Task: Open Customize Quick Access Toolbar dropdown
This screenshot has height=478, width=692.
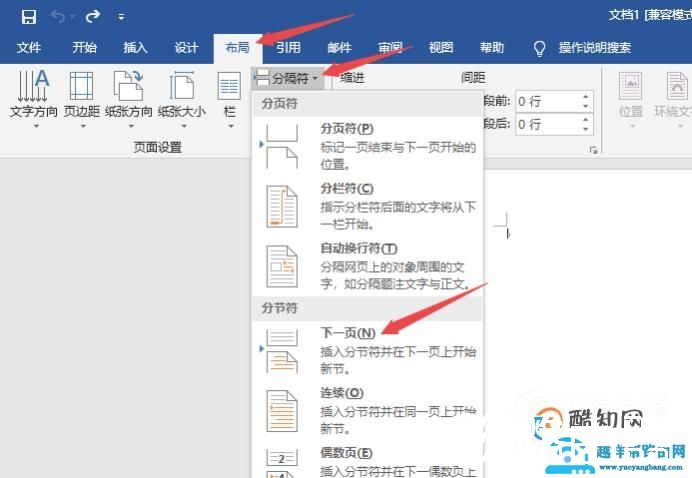Action: (121, 18)
